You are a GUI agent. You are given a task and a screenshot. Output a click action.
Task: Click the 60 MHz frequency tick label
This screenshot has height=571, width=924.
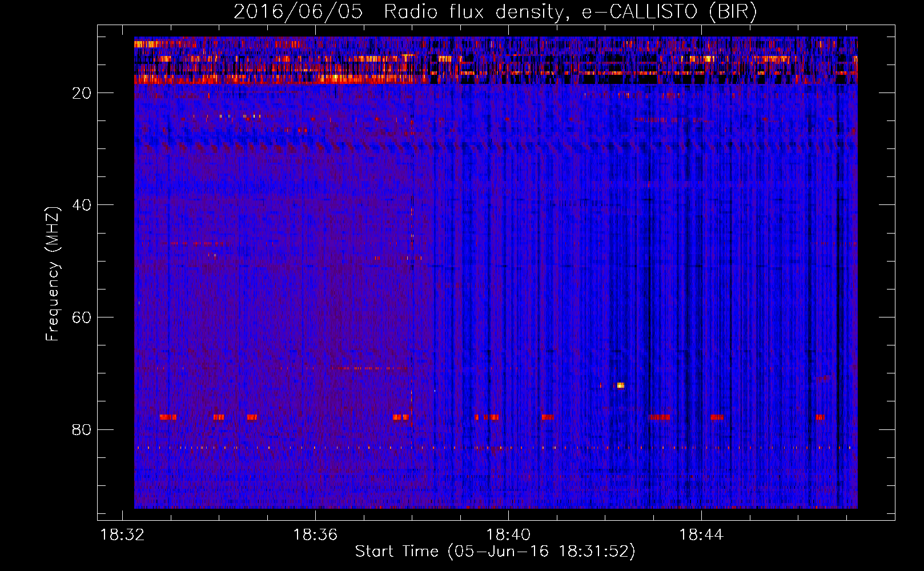point(82,317)
